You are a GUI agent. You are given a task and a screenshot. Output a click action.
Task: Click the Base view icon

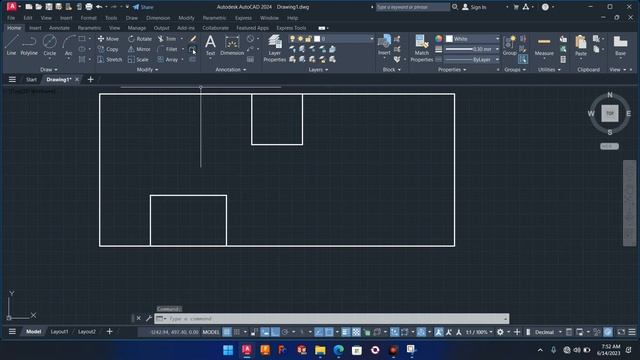click(x=620, y=45)
